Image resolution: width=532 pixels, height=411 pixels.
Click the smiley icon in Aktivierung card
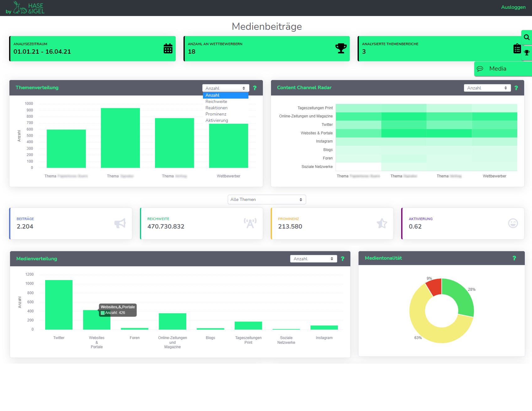[x=513, y=223]
